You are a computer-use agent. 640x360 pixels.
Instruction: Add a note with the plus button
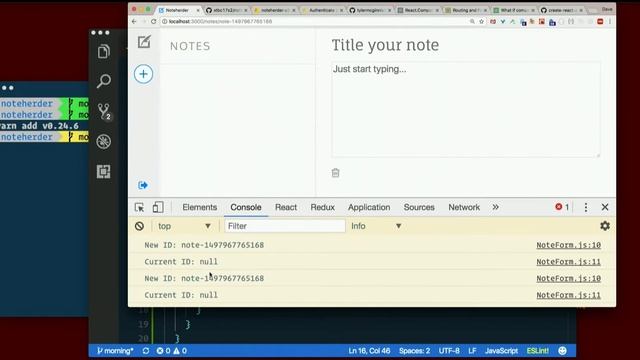coord(143,74)
